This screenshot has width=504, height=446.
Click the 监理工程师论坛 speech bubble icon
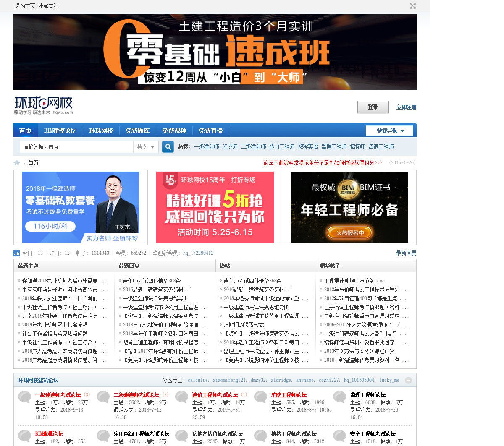point(340,397)
